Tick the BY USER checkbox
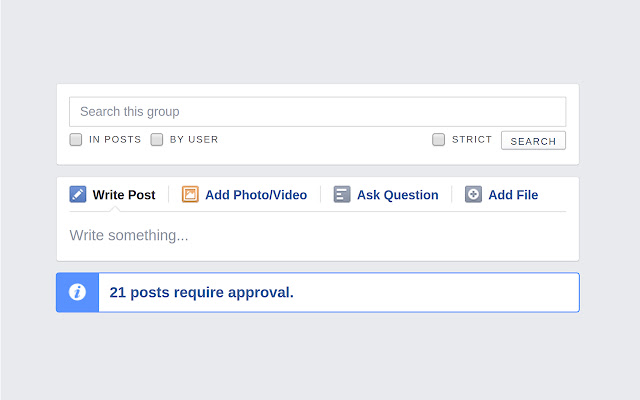 click(x=157, y=140)
